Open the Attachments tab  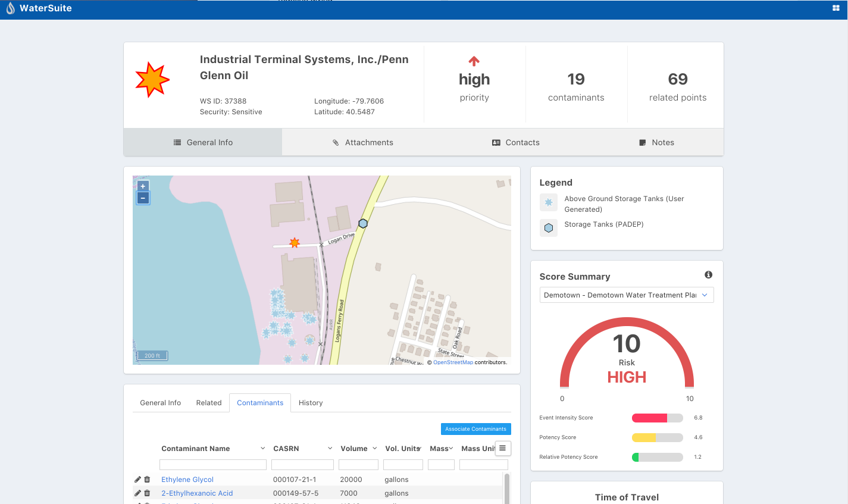click(362, 142)
